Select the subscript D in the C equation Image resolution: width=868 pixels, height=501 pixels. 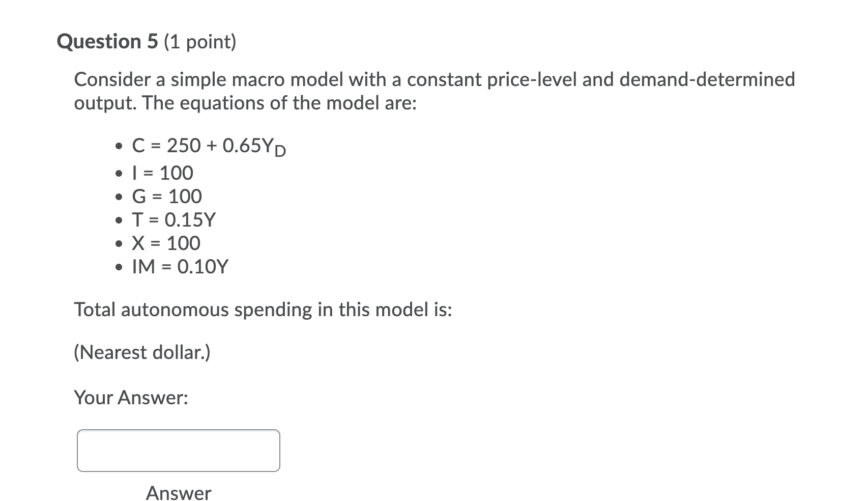(280, 151)
